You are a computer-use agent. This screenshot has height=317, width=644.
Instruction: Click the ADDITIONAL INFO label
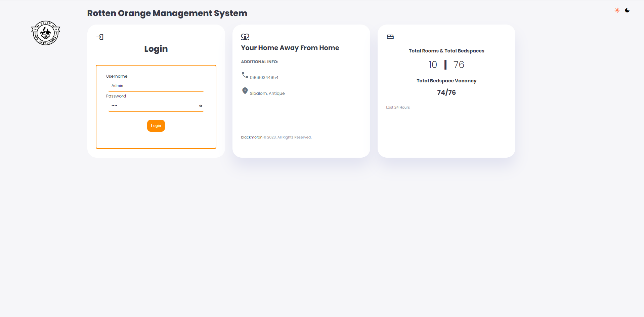click(x=259, y=62)
